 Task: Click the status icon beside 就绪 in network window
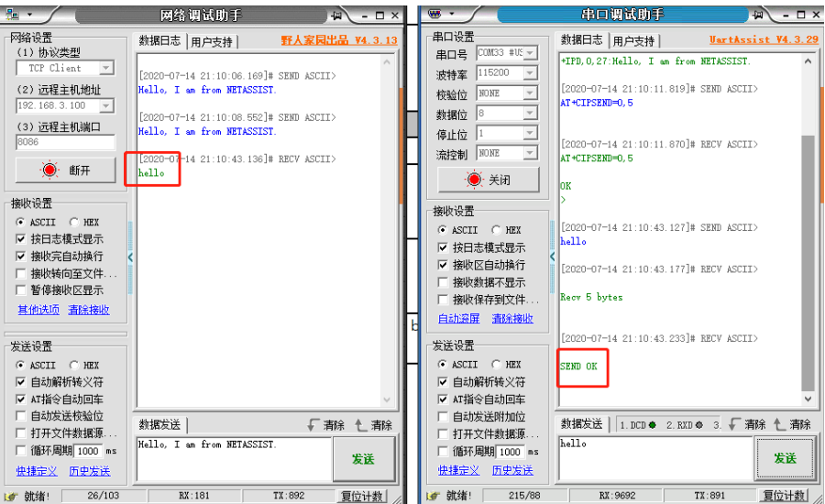click(10, 496)
